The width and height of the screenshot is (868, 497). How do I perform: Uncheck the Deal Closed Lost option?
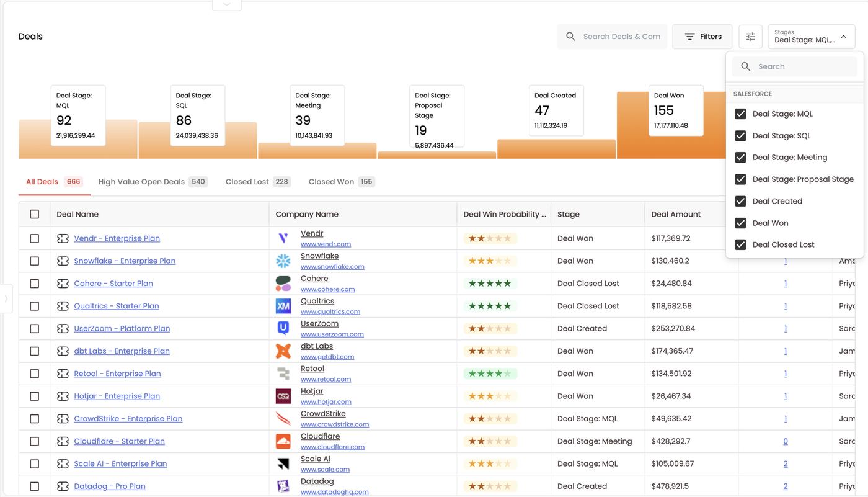pyautogui.click(x=740, y=244)
